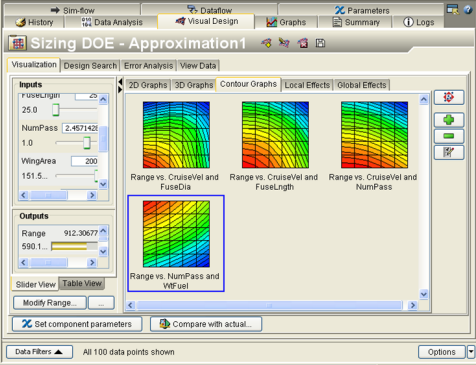Select the Range vs. CruiseVel and FuseDia thumbnail
This screenshot has height=365, width=476.
pos(176,146)
